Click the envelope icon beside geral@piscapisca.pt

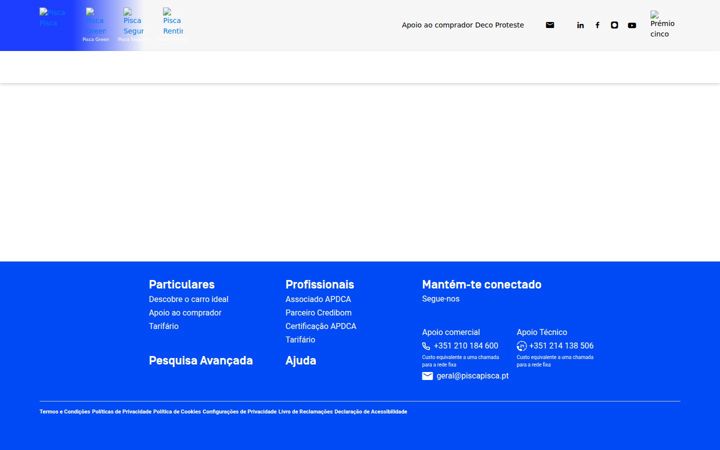coord(427,376)
